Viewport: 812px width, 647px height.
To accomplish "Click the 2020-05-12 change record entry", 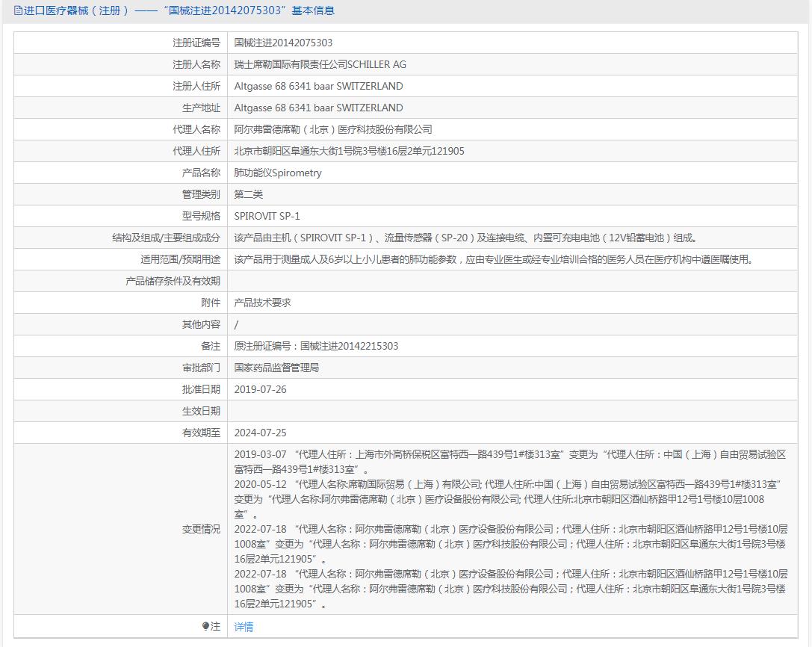I will pos(507,499).
